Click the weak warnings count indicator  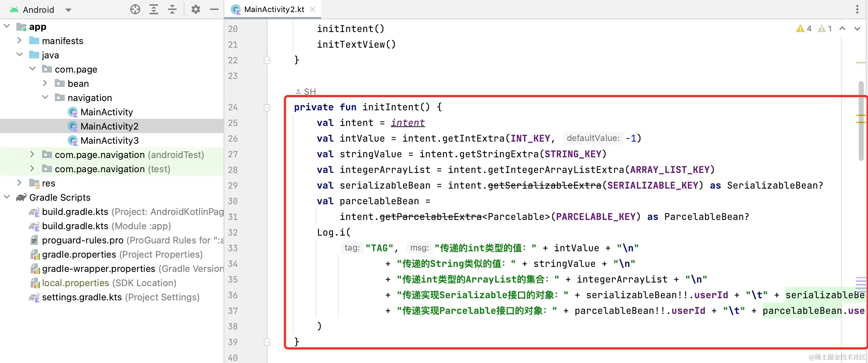[x=825, y=28]
